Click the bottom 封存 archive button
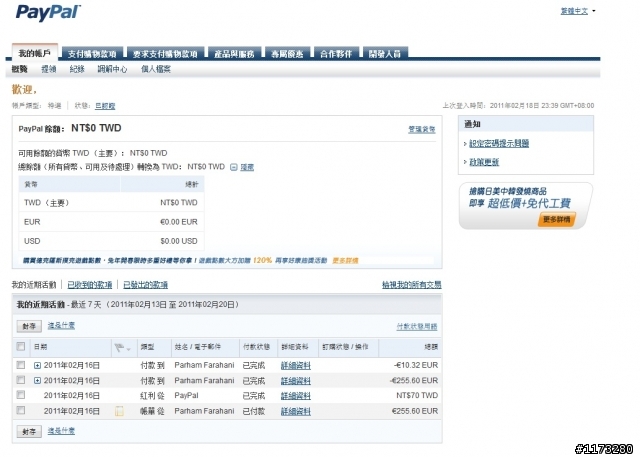This screenshot has width=640, height=457. 29,432
